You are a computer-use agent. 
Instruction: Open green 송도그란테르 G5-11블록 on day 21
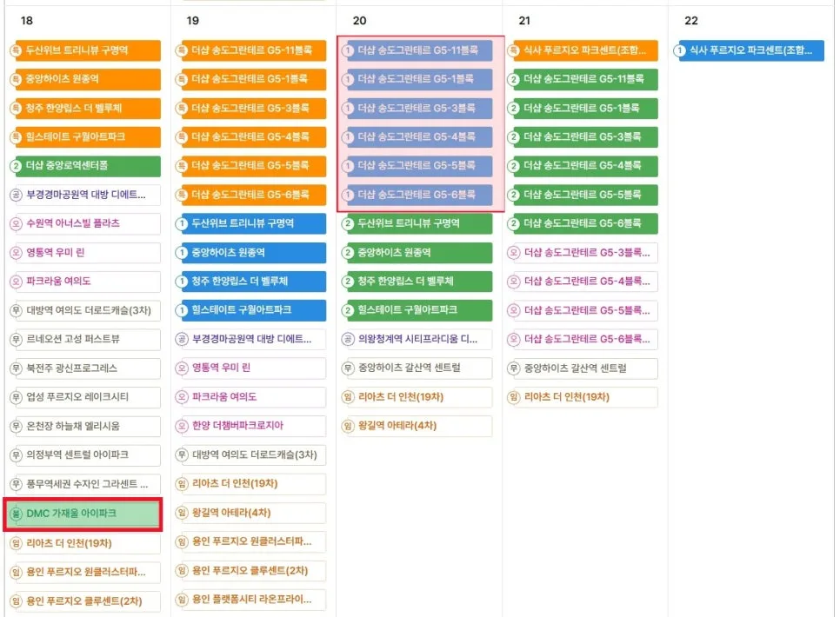[x=583, y=79]
